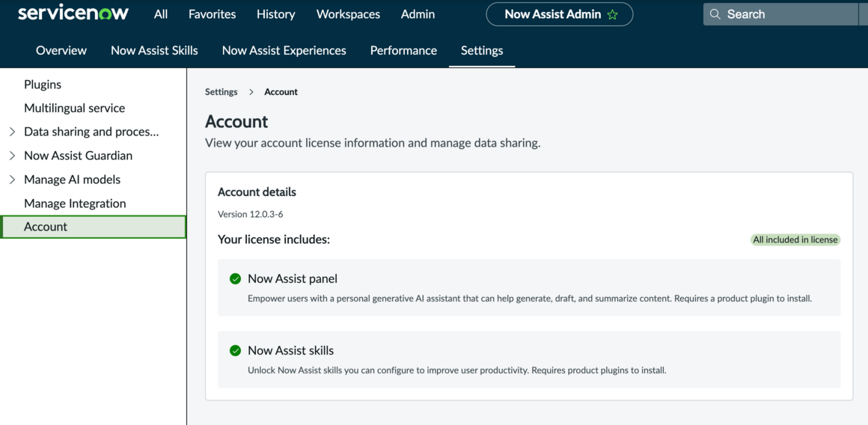The height and width of the screenshot is (425, 868).
Task: Click the ServiceNow logo
Action: (x=73, y=13)
